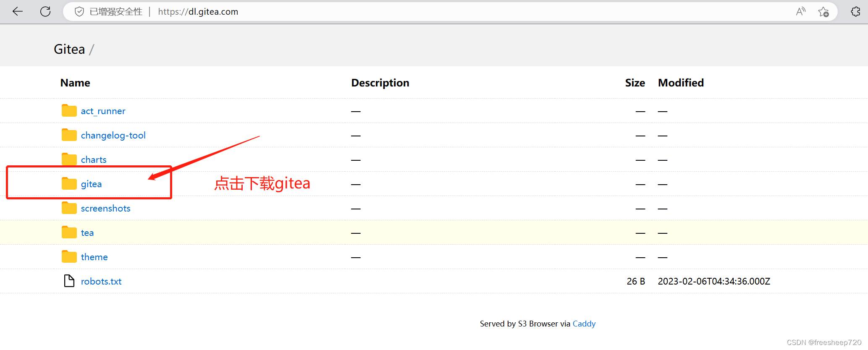Click the act_runner folder icon
Viewport: 868px width, 350px height.
pos(69,110)
